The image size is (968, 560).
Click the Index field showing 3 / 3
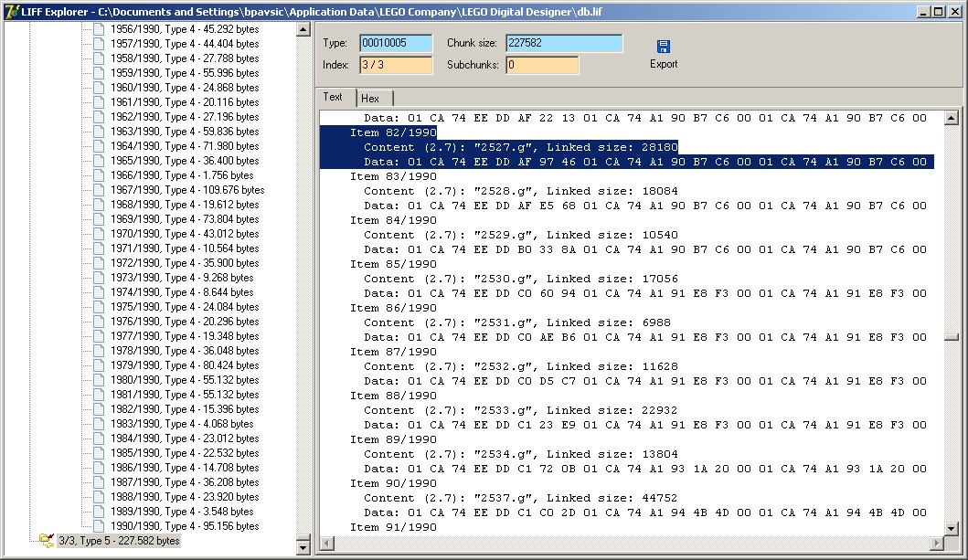tap(396, 65)
